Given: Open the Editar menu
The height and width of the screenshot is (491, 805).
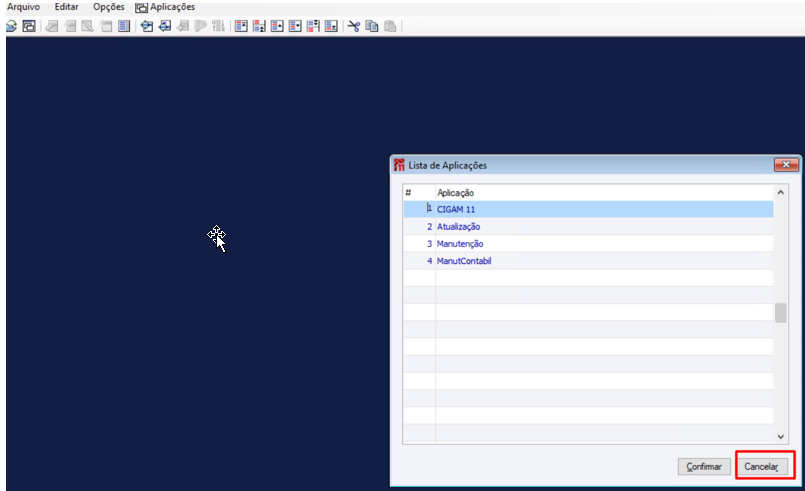Looking at the screenshot, I should coord(67,7).
